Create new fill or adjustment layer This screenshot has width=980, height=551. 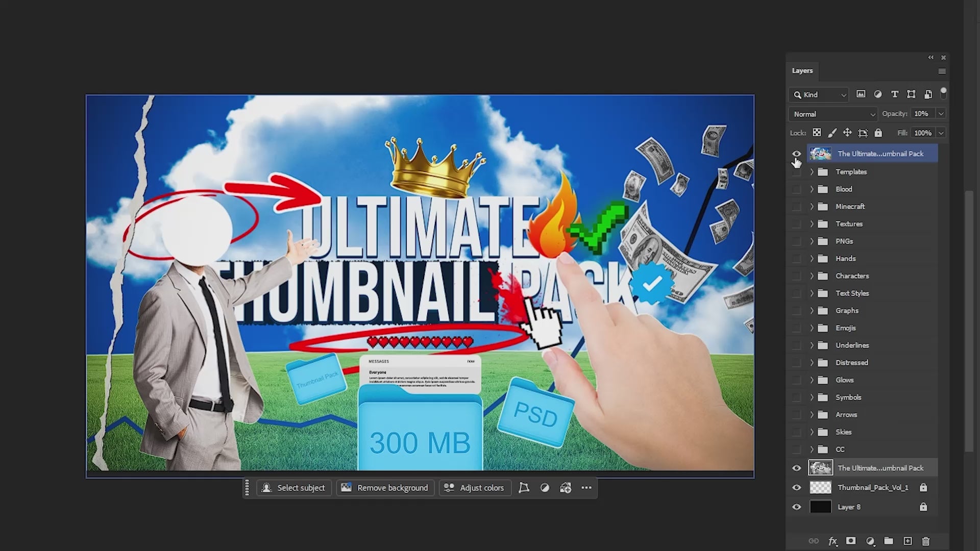pyautogui.click(x=870, y=541)
